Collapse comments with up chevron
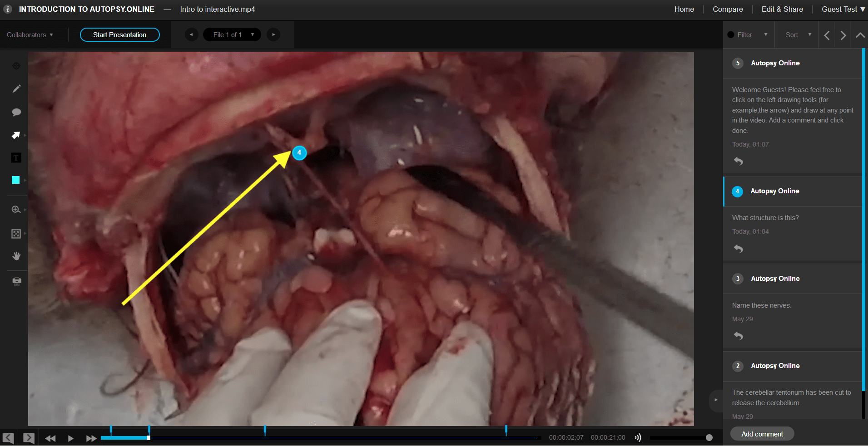Viewport: 868px width, 446px height. click(860, 35)
